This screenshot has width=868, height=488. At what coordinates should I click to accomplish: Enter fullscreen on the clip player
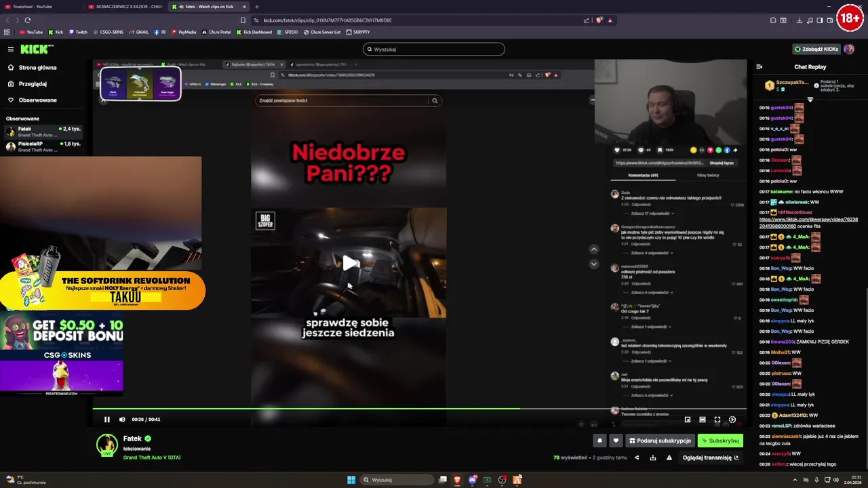pos(717,420)
